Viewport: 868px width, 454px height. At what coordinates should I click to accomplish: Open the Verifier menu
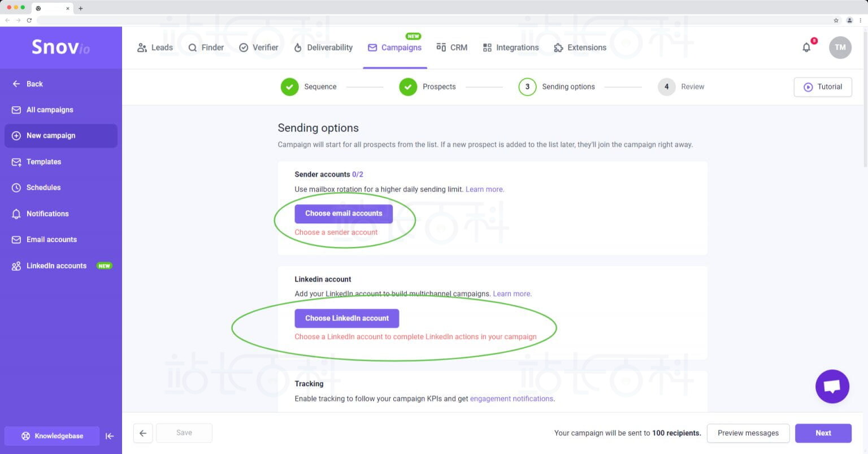click(259, 47)
